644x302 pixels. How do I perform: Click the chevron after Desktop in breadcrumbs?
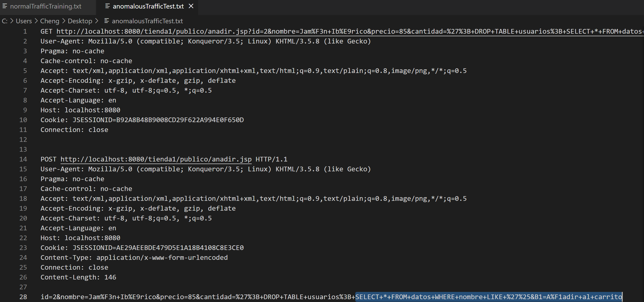coord(97,21)
